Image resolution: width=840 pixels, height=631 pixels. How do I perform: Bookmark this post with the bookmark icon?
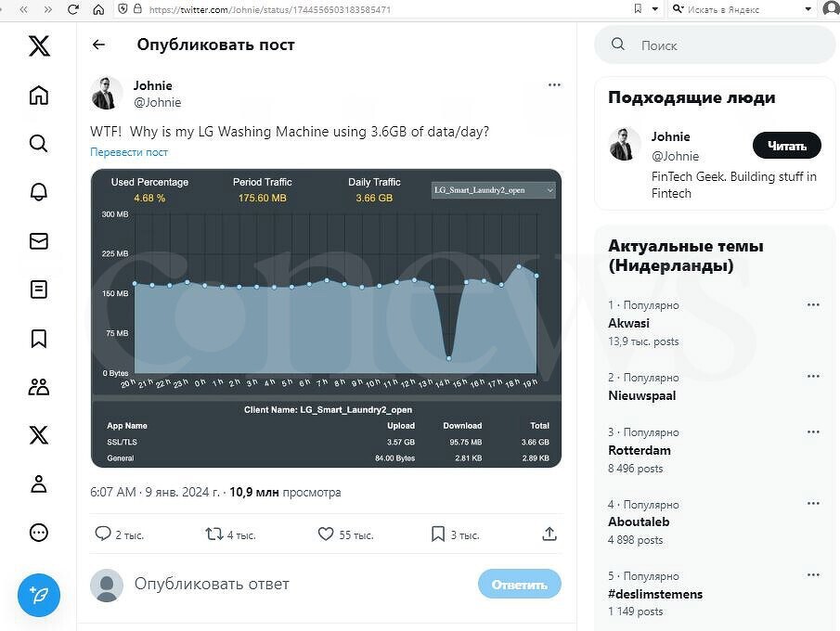tap(438, 534)
